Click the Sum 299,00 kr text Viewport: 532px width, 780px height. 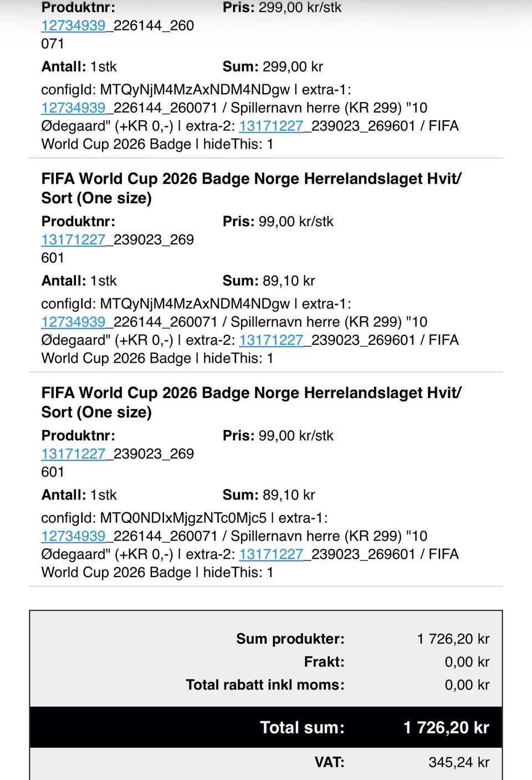273,67
